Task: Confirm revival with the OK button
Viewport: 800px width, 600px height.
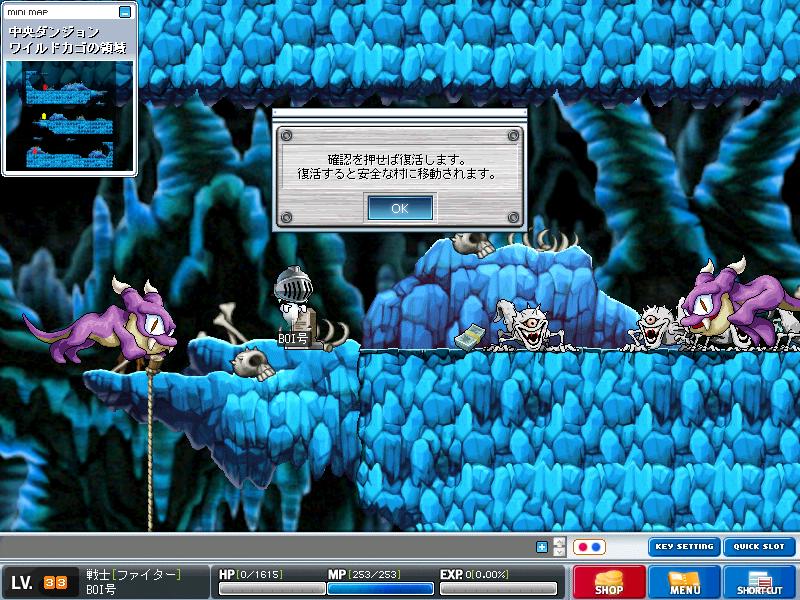Action: pos(400,208)
